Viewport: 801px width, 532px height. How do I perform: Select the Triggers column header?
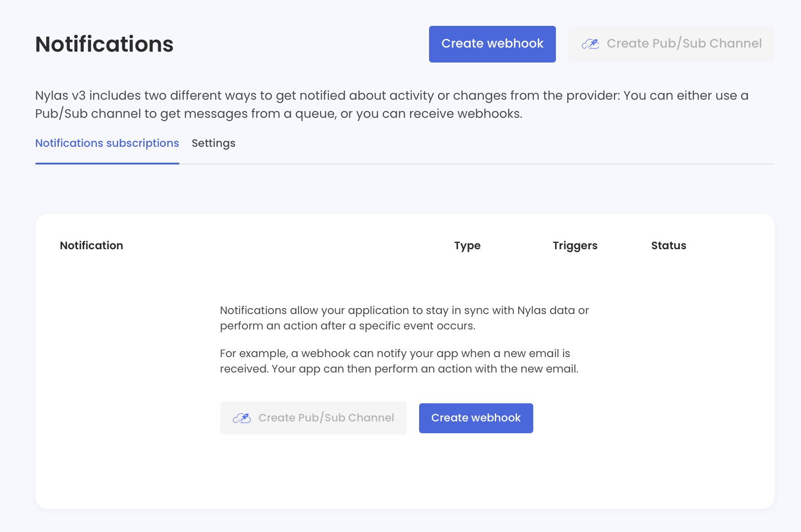click(575, 246)
